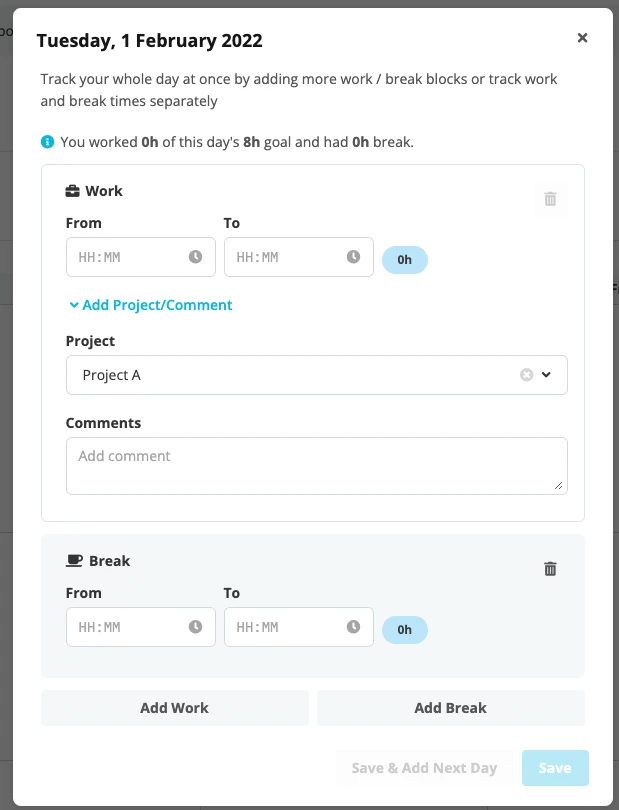Click the Project A combo box

[x=317, y=375]
